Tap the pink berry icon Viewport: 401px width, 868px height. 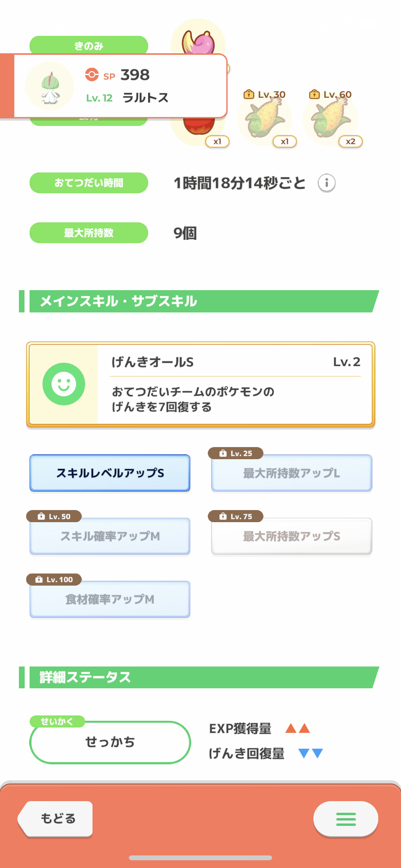(198, 41)
